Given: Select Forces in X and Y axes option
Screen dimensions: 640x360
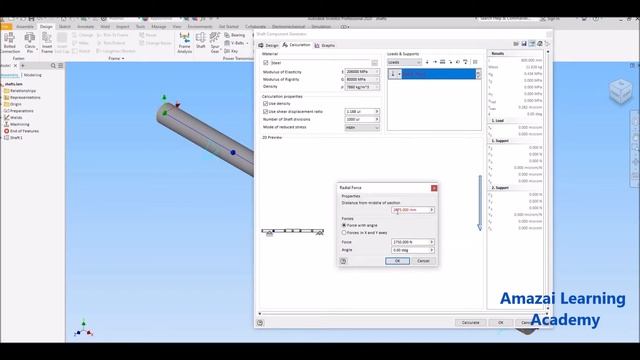Looking at the screenshot, I should pyautogui.click(x=344, y=233).
